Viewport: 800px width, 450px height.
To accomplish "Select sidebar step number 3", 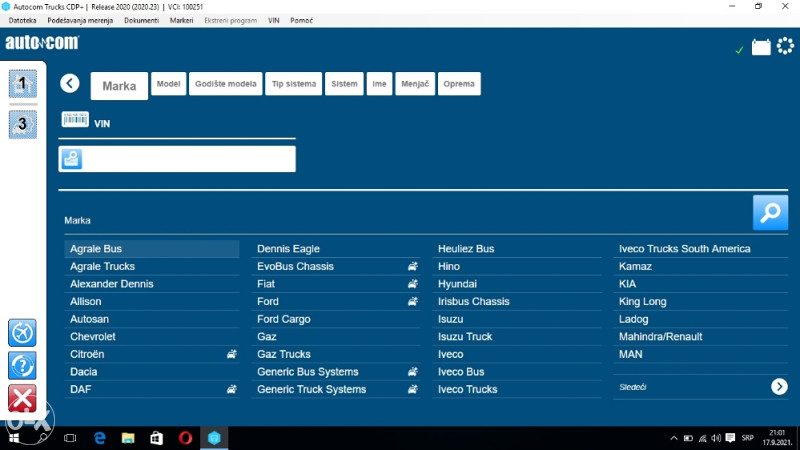I will [22, 123].
